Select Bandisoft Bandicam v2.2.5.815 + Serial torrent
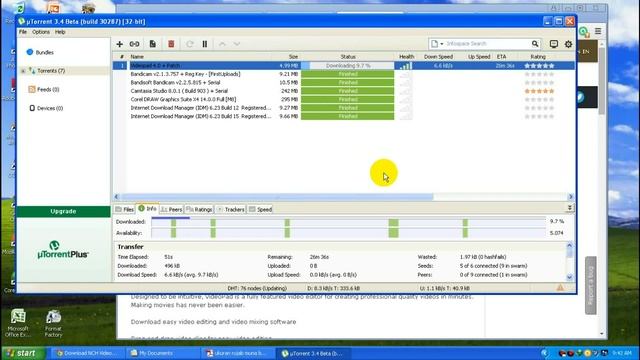 pyautogui.click(x=175, y=82)
